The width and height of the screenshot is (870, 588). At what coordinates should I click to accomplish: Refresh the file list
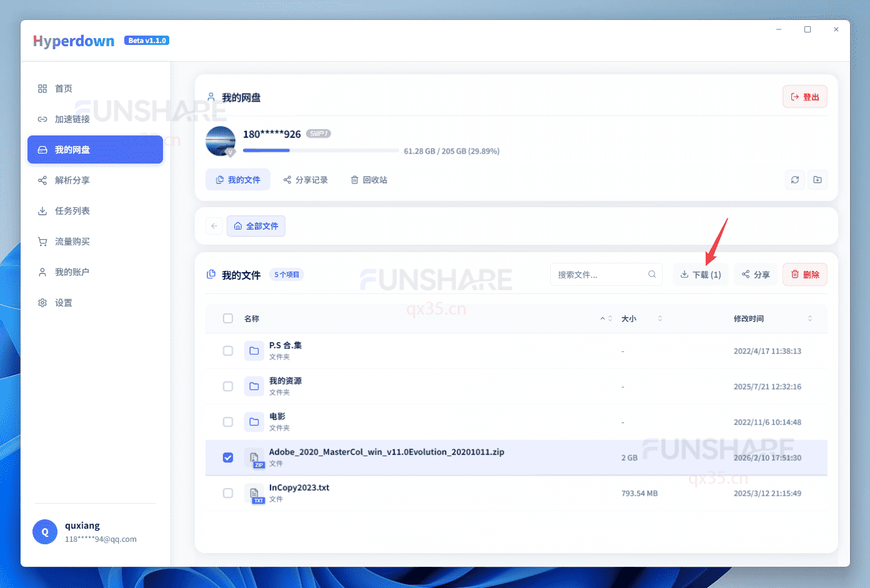794,180
